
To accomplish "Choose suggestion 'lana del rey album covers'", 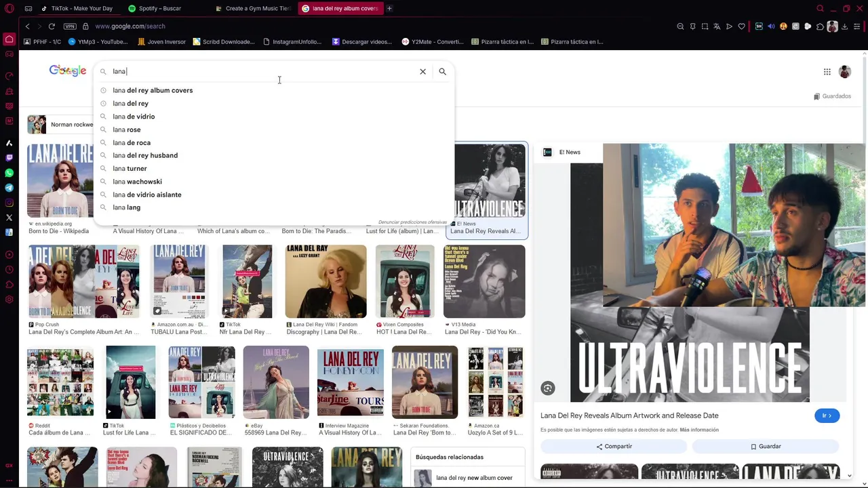I will point(274,90).
